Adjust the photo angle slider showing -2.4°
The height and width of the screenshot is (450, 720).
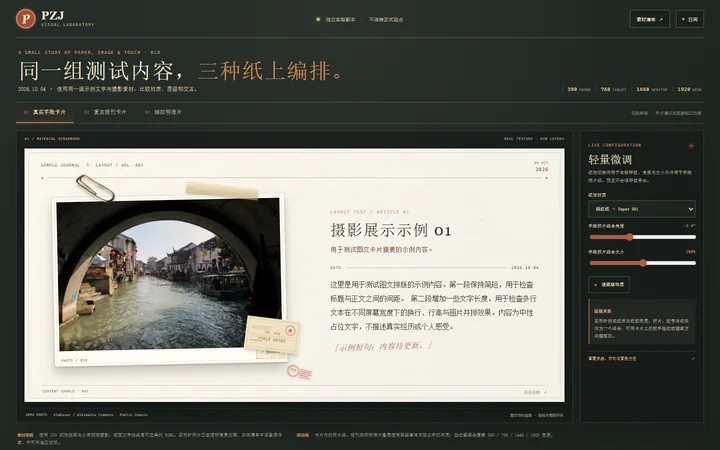coord(642,237)
